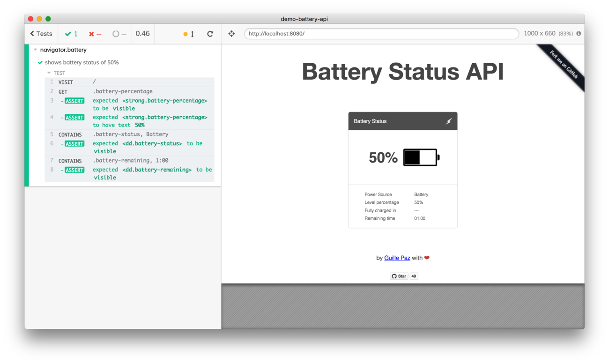
Task: Click the localhost:8080 URL field
Action: [381, 34]
